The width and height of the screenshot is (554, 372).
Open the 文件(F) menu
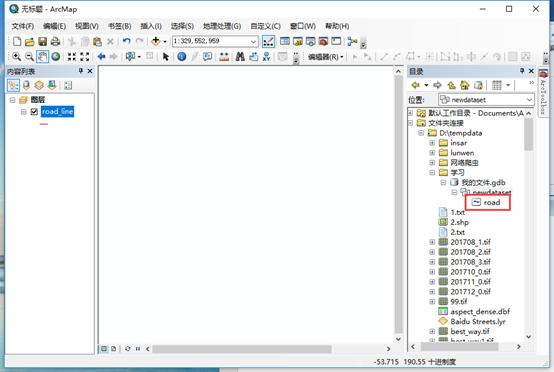23,26
